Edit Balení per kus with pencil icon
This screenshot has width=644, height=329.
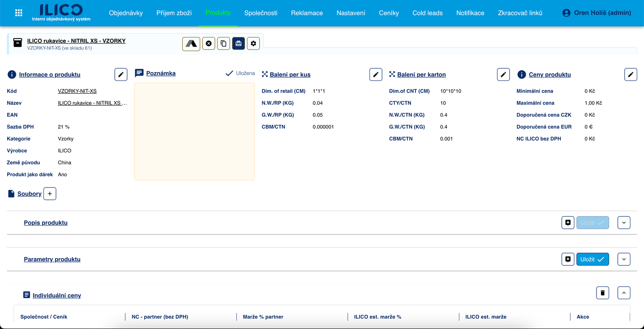[x=376, y=74]
